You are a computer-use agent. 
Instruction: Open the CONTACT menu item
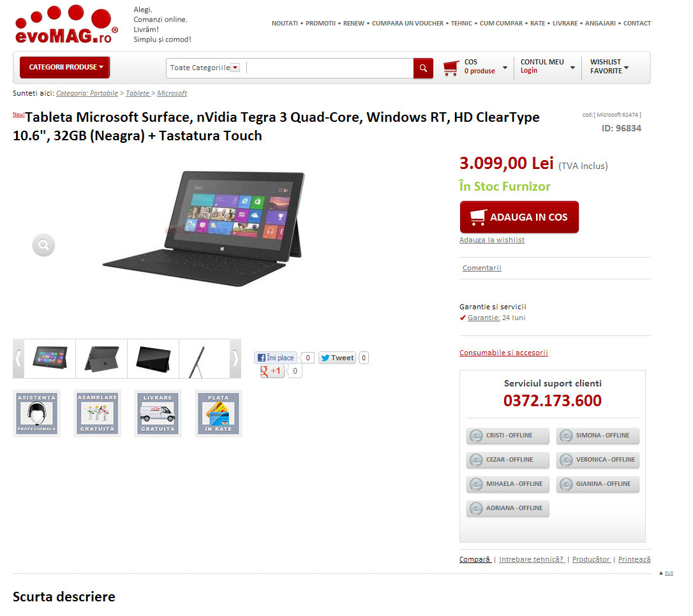(x=637, y=24)
